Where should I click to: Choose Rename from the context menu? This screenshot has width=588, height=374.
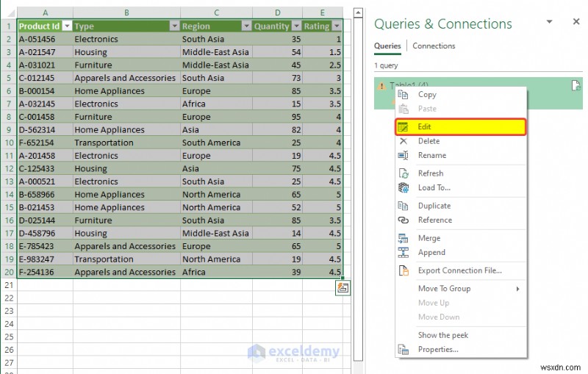tap(462, 156)
